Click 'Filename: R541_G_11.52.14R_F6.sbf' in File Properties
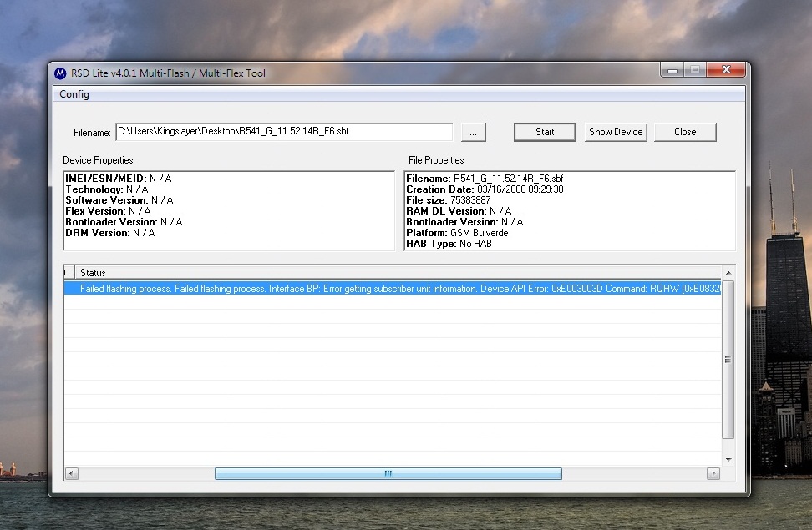Viewport: 812px width, 530px height. (485, 179)
